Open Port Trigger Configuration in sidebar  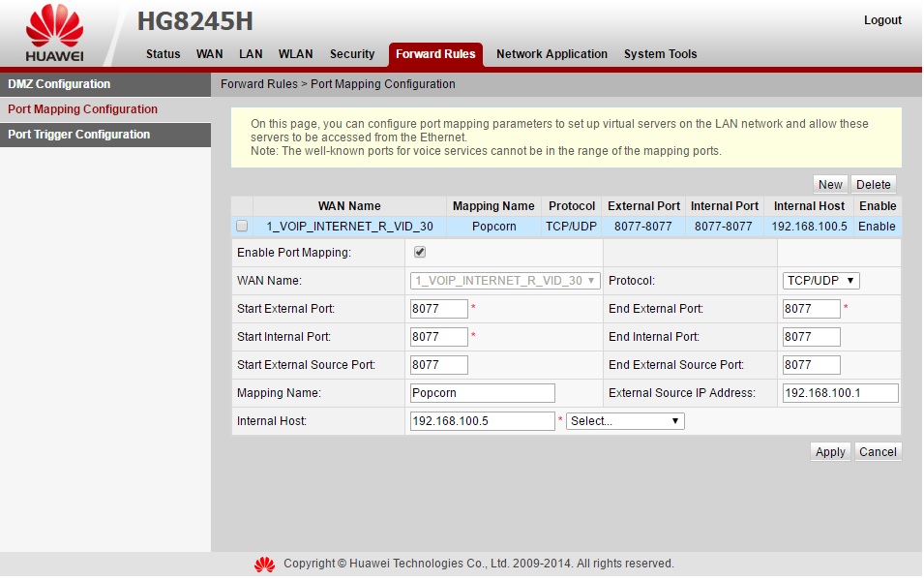click(x=105, y=135)
